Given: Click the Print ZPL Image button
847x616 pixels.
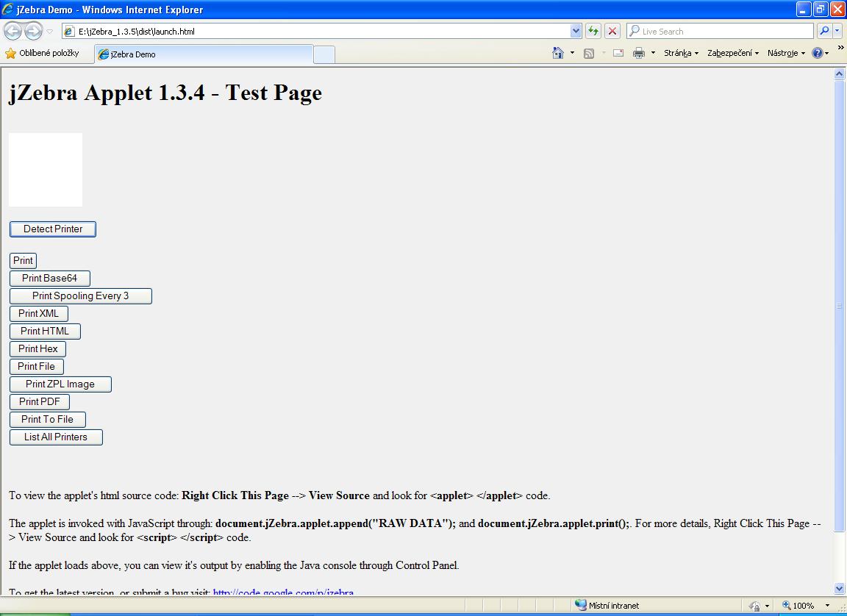Looking at the screenshot, I should click(x=60, y=384).
